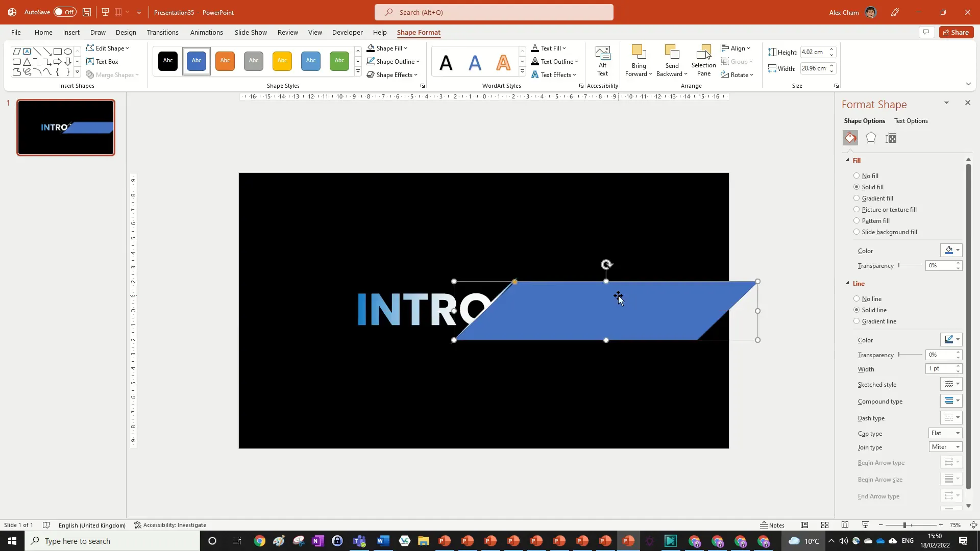Click Notes in status bar

[x=772, y=525]
